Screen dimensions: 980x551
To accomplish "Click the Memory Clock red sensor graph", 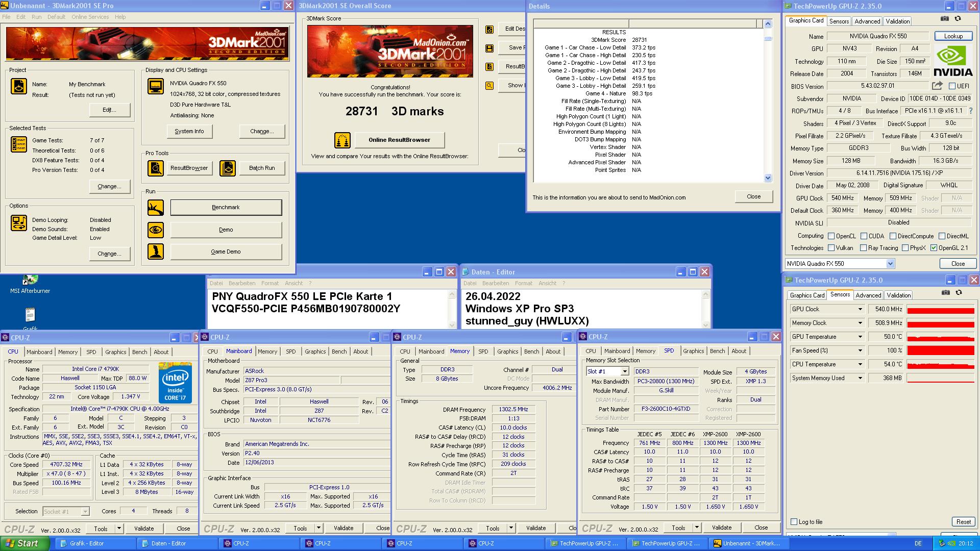I will point(940,323).
